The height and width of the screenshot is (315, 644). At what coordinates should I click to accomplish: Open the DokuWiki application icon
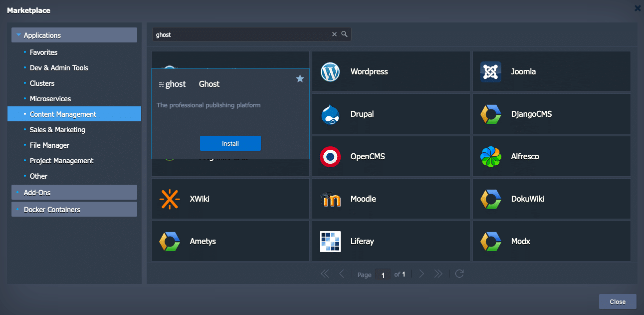490,199
